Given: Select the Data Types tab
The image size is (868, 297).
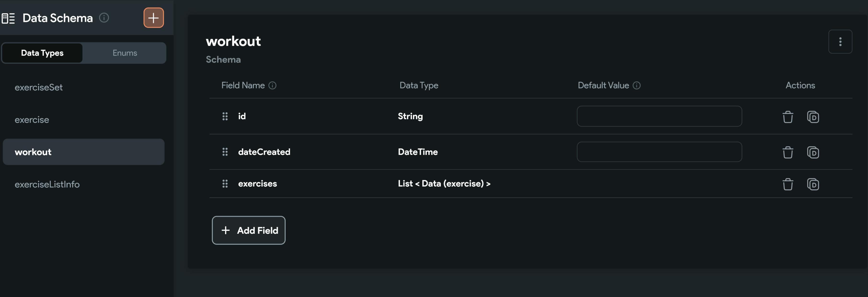Looking at the screenshot, I should tap(42, 53).
